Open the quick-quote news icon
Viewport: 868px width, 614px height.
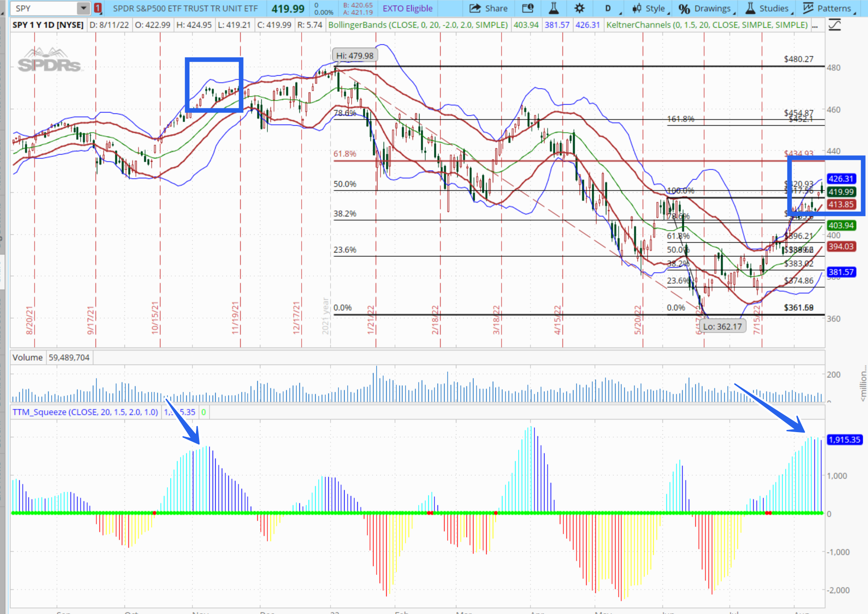(528, 8)
